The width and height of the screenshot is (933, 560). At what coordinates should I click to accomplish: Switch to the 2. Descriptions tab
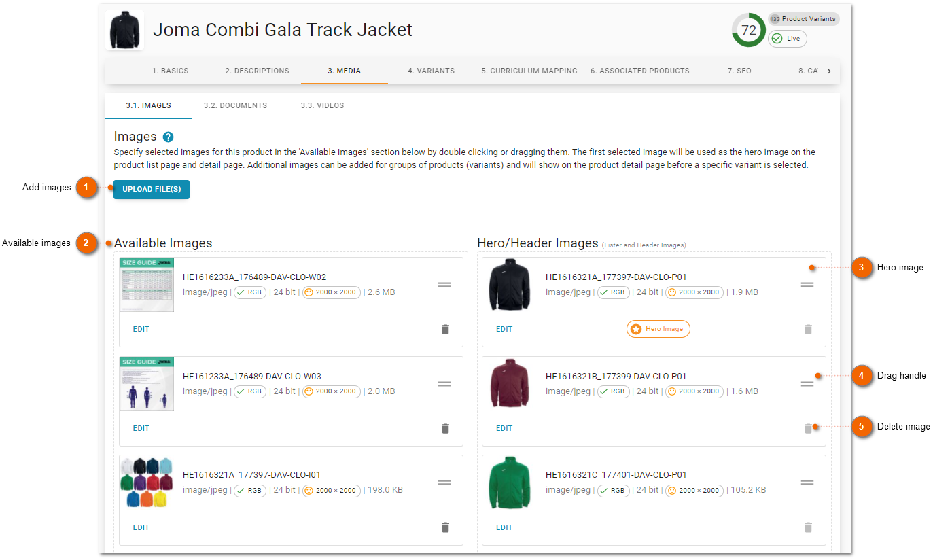point(258,71)
